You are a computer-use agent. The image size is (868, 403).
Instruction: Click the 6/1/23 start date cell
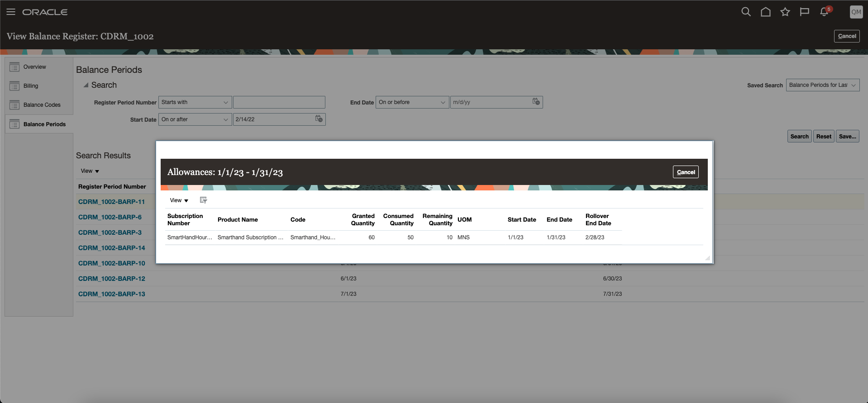tap(348, 279)
